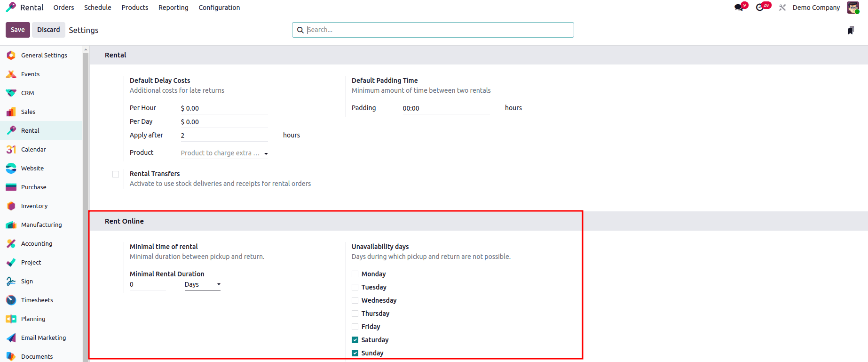Screen dimensions: 868x362
Task: Click the bookmark icon beside search bar
Action: [x=851, y=30]
